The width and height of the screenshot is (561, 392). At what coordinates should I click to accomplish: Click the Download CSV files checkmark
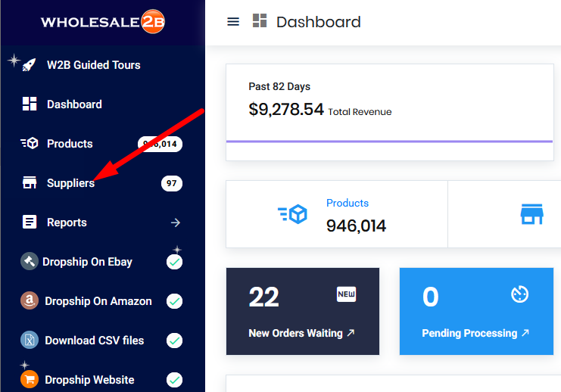pos(175,341)
